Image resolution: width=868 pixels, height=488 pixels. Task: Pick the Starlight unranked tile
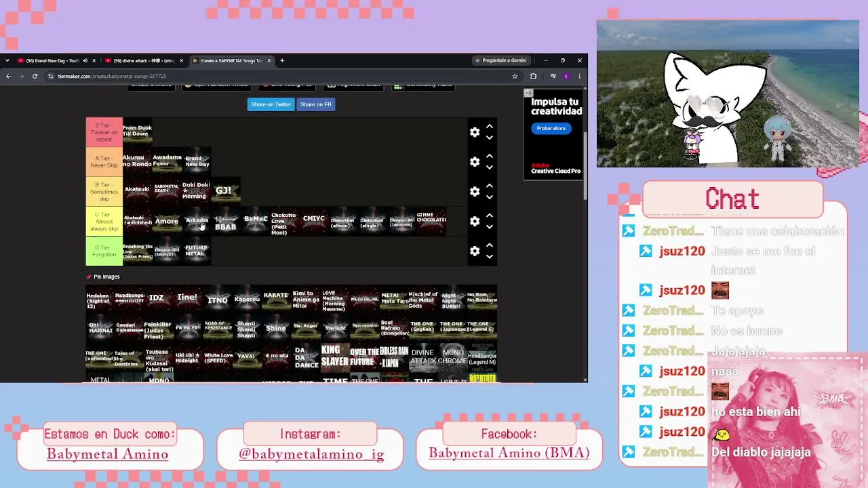pyautogui.click(x=335, y=328)
